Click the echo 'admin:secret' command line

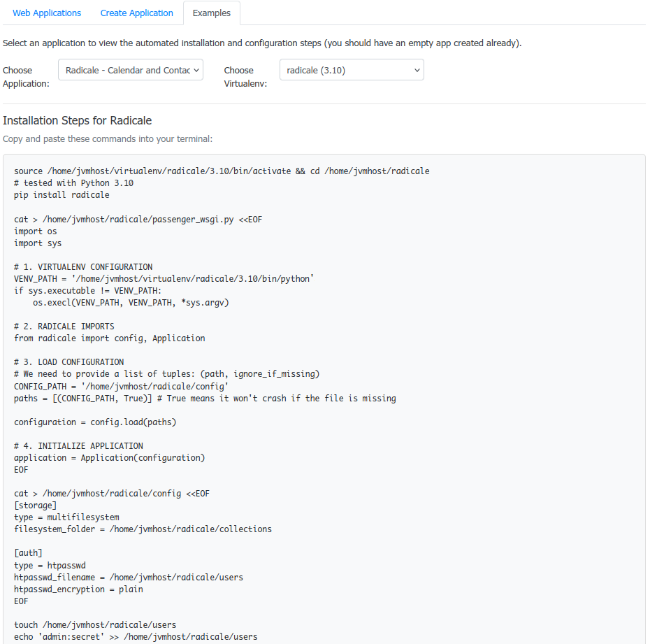click(x=136, y=637)
